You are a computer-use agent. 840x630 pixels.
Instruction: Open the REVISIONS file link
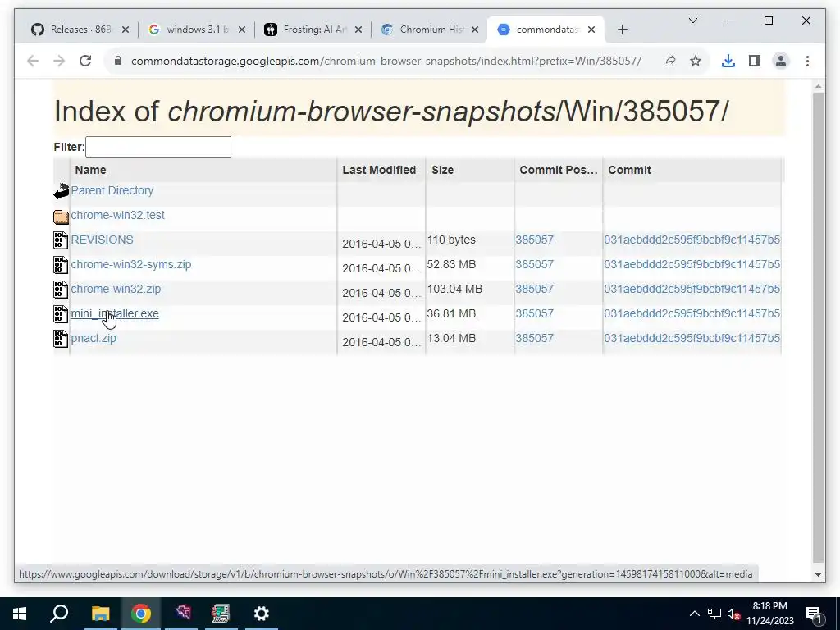[102, 240]
